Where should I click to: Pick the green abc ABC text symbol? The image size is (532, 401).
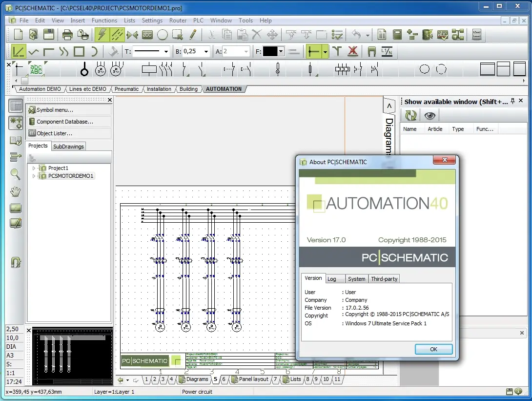(36, 69)
